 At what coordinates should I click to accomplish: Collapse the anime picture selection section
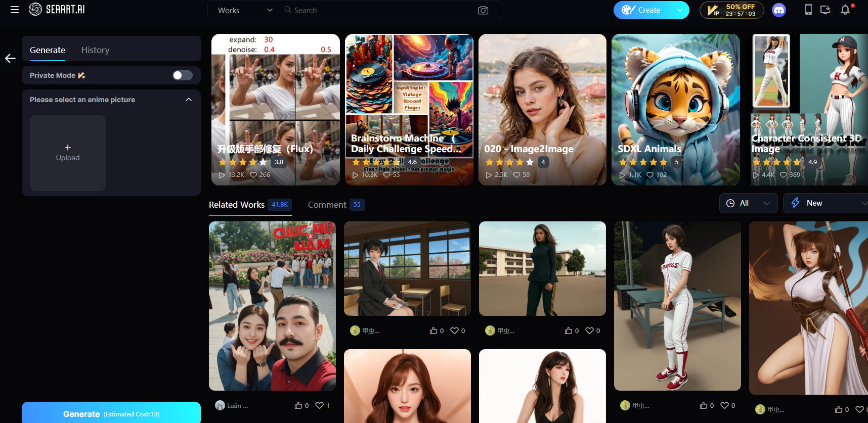(x=189, y=100)
